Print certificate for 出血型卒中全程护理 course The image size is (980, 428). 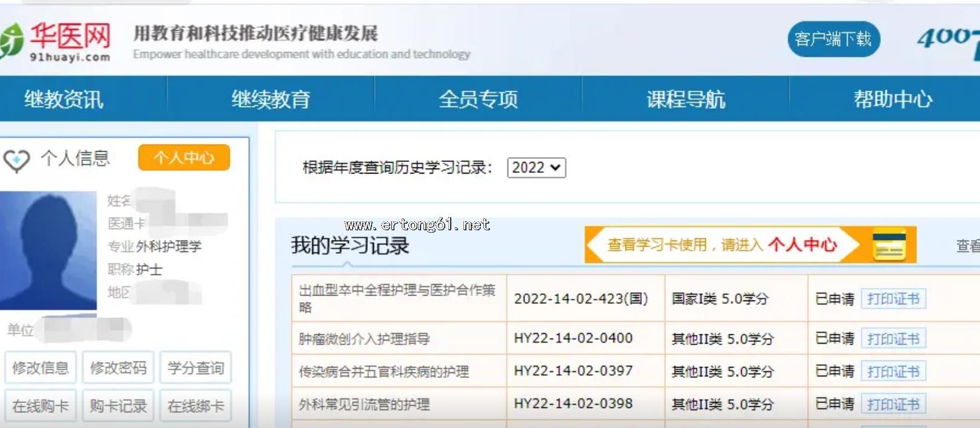pos(893,299)
